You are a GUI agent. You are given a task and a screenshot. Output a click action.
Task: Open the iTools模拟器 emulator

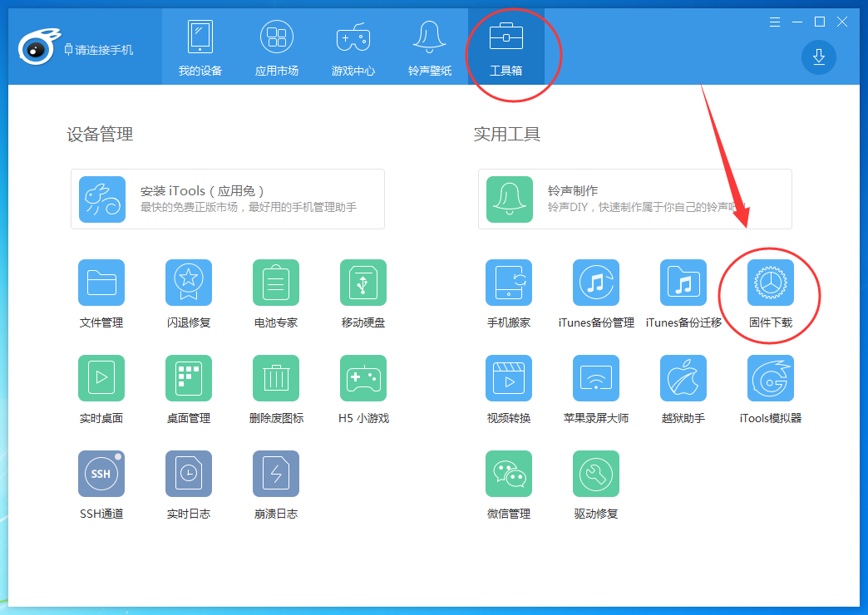pyautogui.click(x=770, y=378)
